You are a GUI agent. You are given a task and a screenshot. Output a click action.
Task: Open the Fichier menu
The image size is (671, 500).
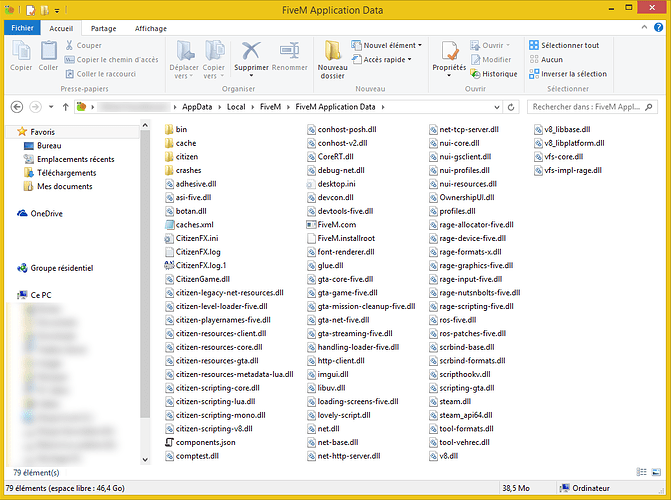tap(22, 28)
